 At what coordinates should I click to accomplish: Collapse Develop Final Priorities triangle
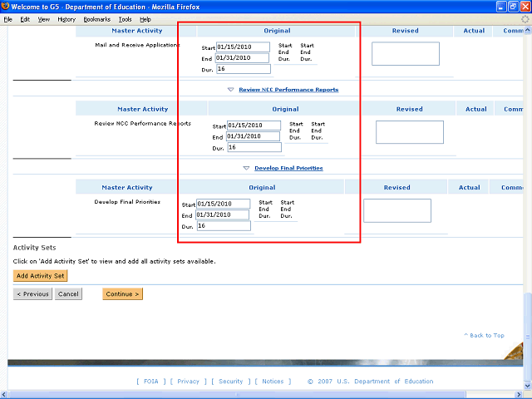coord(247,168)
